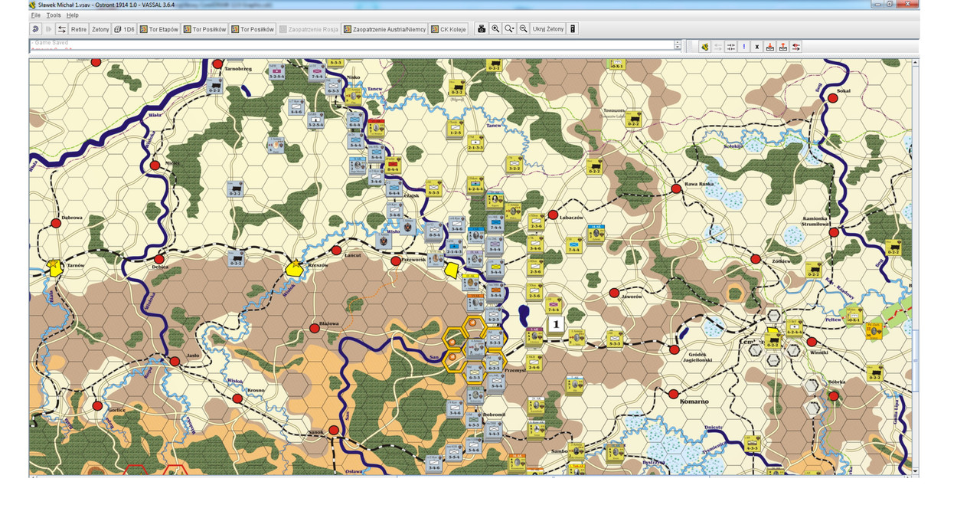Open the Tor Etapów window
The height and width of the screenshot is (531, 980).
(159, 29)
